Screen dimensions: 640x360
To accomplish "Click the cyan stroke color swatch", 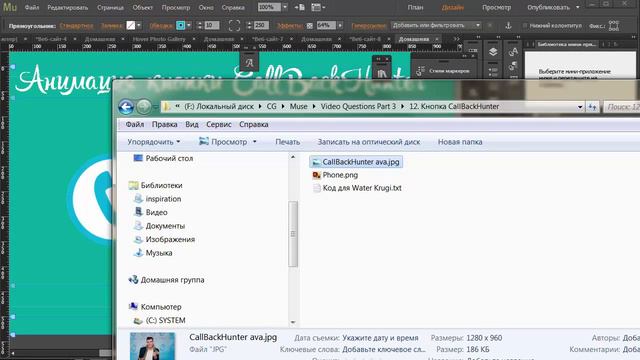I will click(x=180, y=25).
